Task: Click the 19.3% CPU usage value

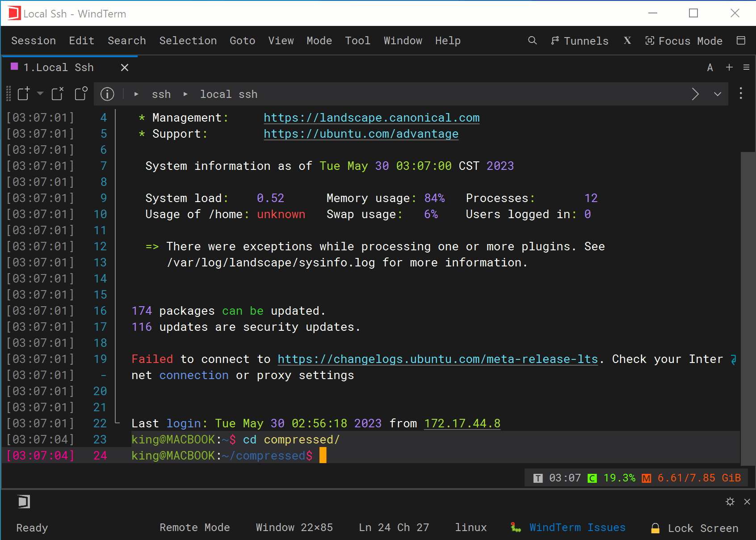Action: tap(619, 478)
